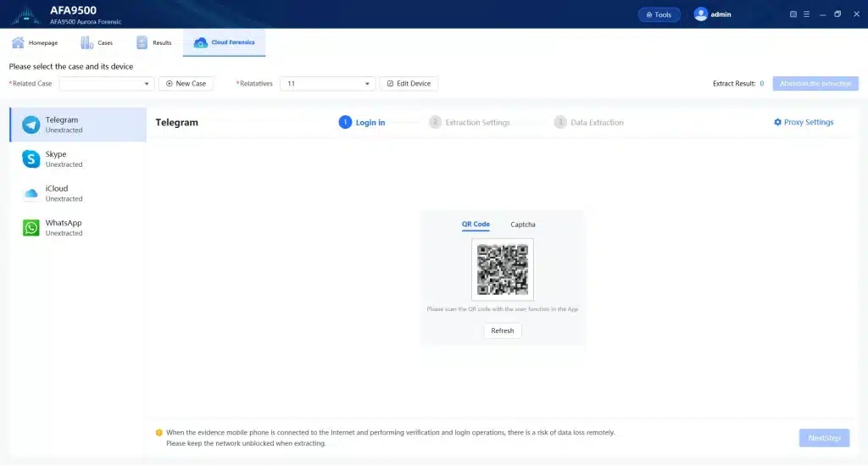Select the WhatsApp Unextracted list row
Screen dimensions: 868x466
pos(78,227)
